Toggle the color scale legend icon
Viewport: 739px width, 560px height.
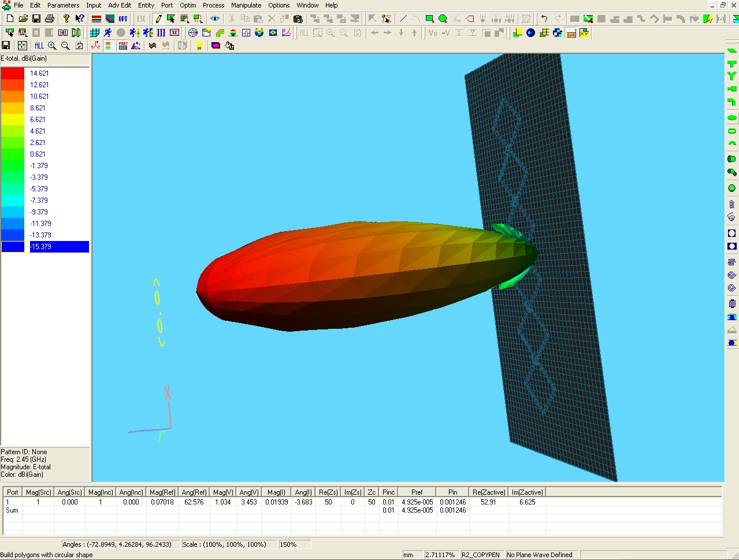(108, 46)
